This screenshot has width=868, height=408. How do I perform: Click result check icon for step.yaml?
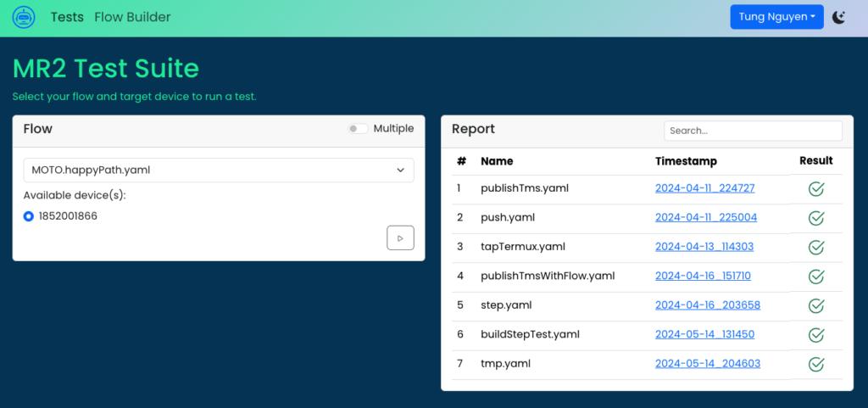pos(816,306)
